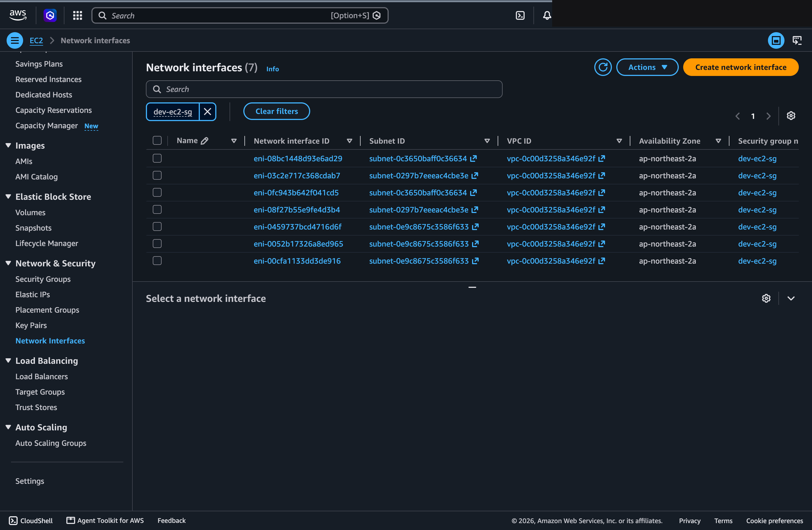
Task: Click the refresh network interfaces button
Action: [x=603, y=67]
